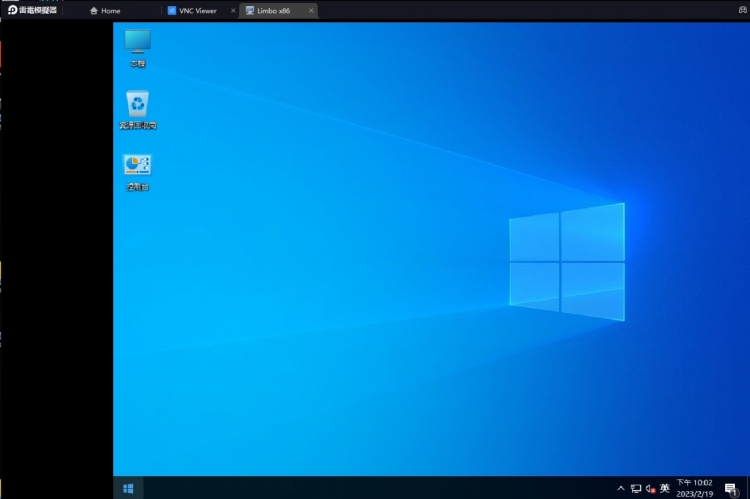Screen dimensions: 750x499
Task: Click the show desktop strip
Action: (x=748, y=488)
